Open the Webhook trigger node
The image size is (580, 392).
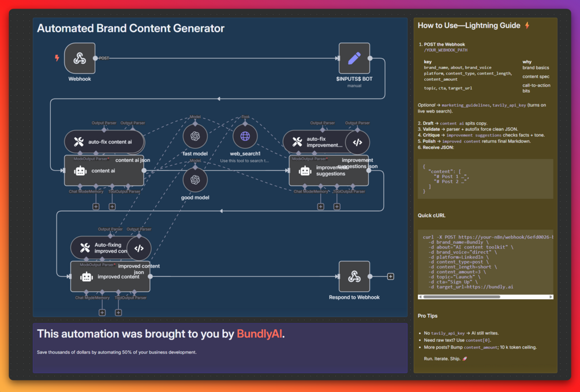80,58
